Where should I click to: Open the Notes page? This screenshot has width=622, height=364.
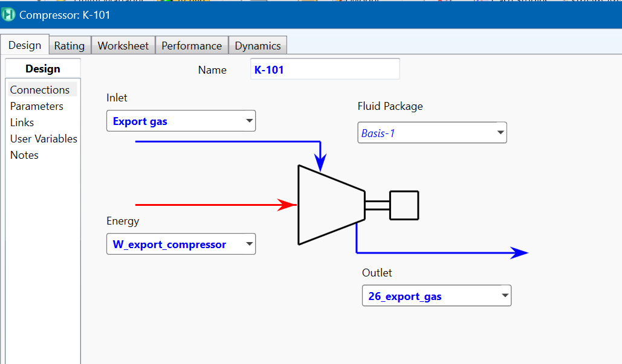24,155
